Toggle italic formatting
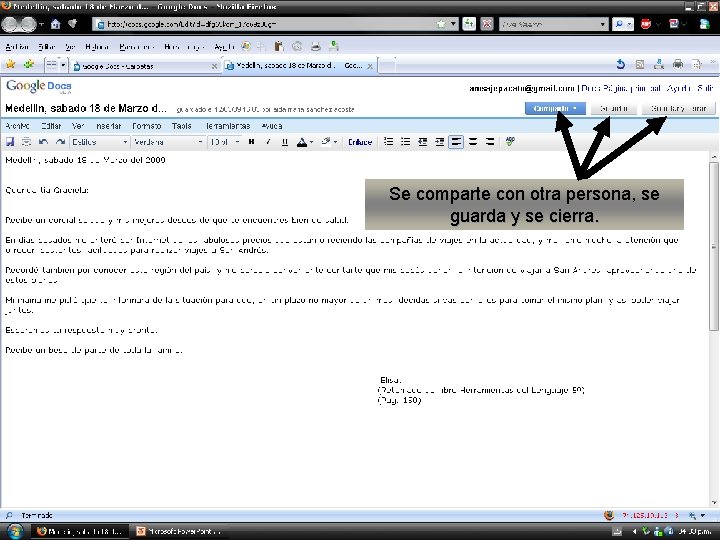The image size is (720, 540). pyautogui.click(x=268, y=142)
